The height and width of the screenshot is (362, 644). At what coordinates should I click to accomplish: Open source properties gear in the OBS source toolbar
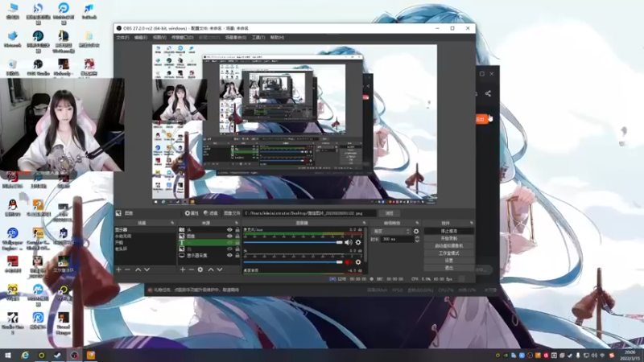point(192,213)
